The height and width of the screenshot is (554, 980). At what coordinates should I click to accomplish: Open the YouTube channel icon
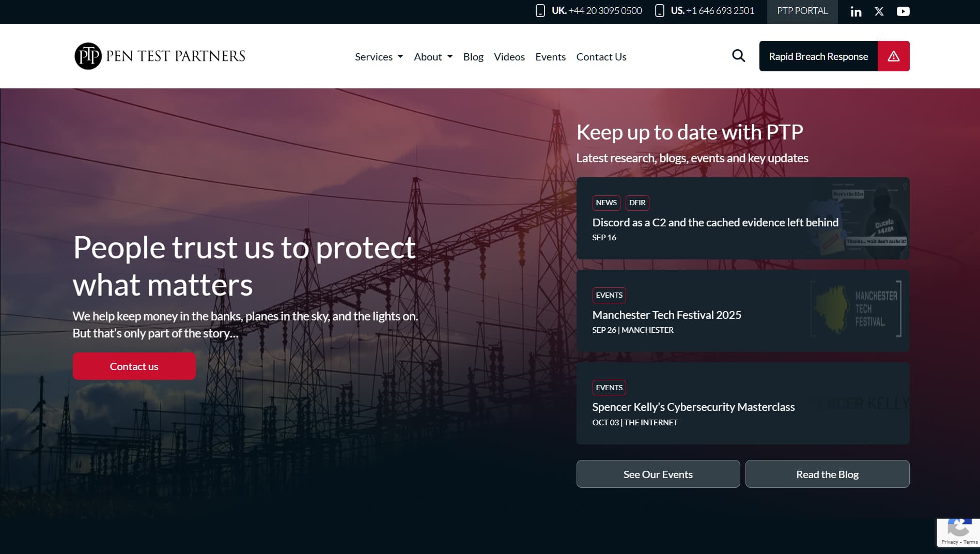point(903,11)
